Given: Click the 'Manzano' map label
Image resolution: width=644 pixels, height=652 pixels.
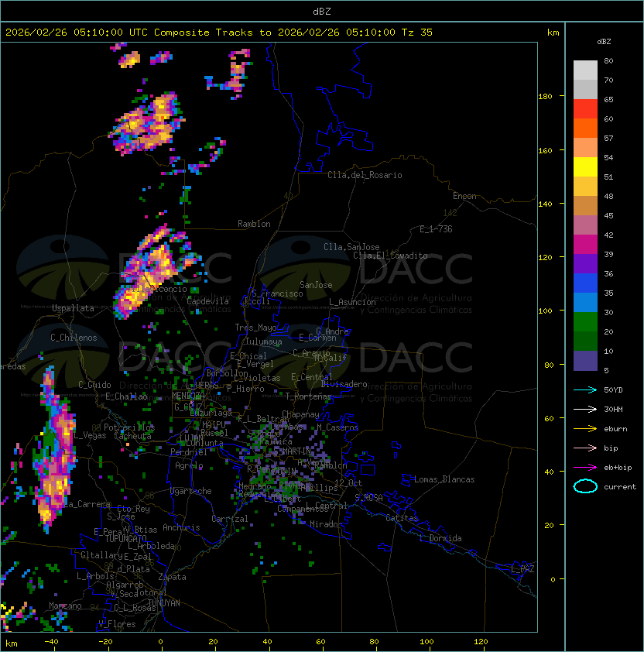Looking at the screenshot, I should tap(65, 606).
